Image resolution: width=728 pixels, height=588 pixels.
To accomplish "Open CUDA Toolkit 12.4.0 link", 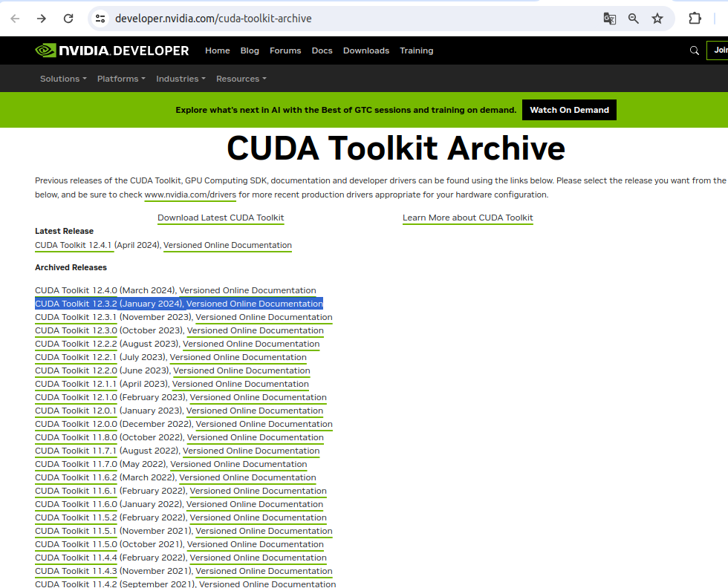I will 76,290.
